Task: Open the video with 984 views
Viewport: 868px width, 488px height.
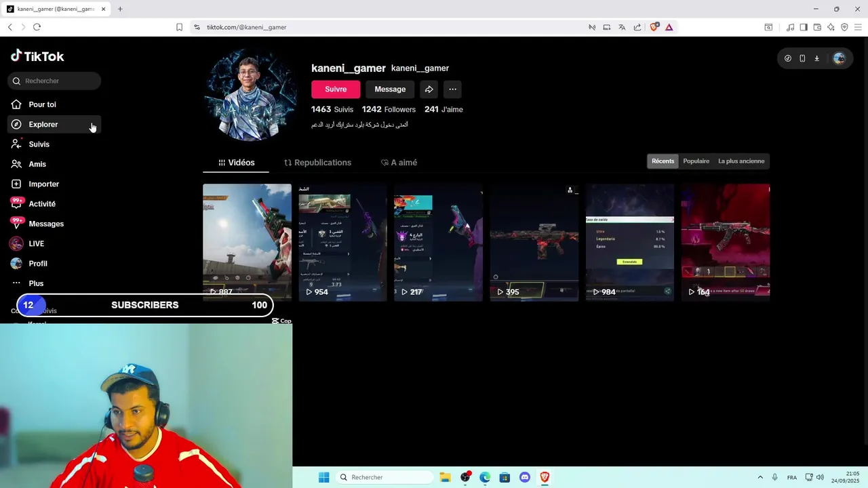Action: (630, 243)
